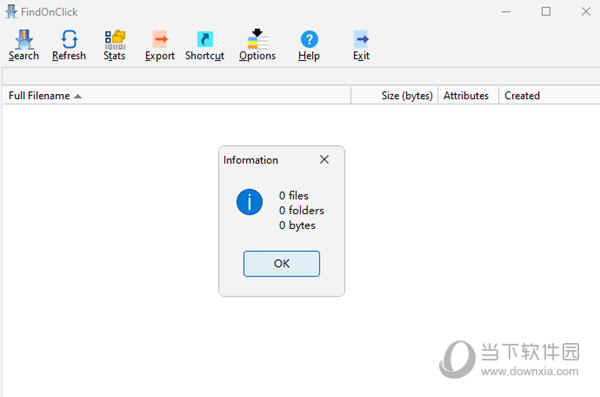Open Options from the toolbar
The image size is (600, 397).
[x=257, y=45]
